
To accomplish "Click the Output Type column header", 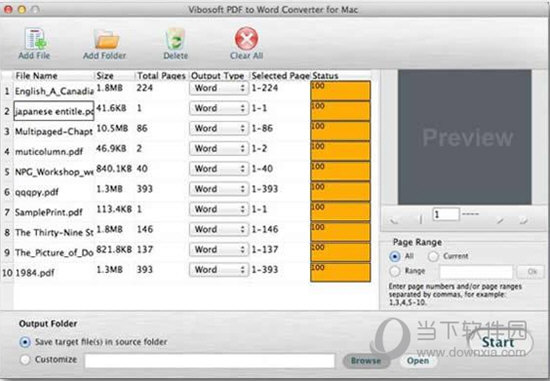I will [219, 76].
